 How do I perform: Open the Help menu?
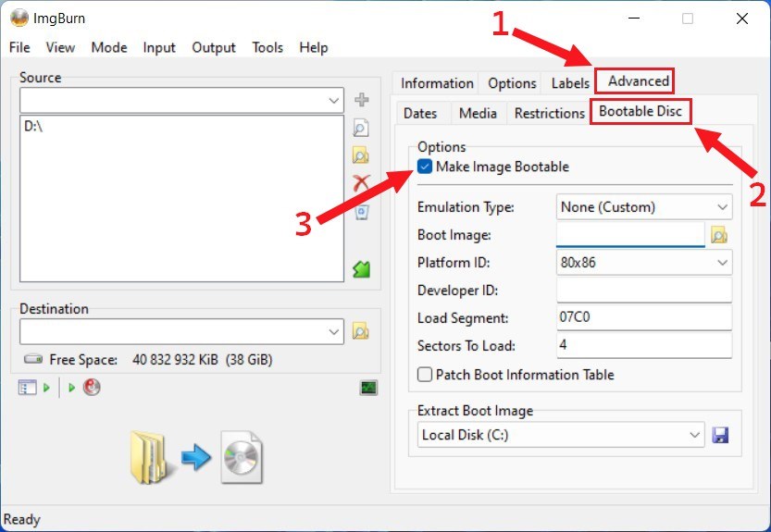313,48
